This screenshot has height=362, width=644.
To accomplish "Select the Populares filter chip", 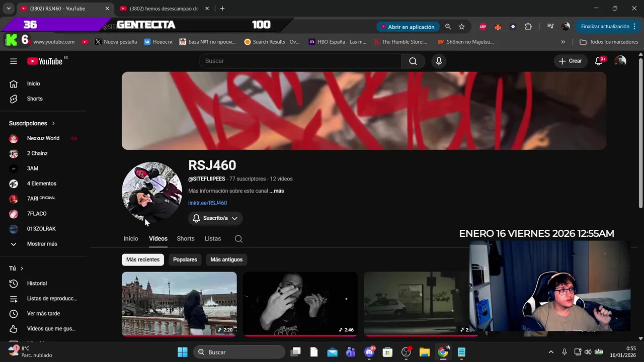I will click(185, 260).
